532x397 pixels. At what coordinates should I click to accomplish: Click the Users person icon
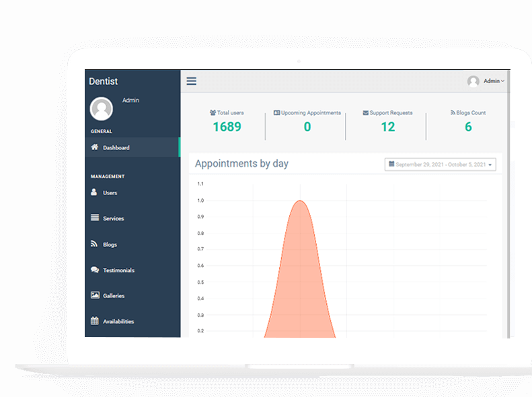95,192
